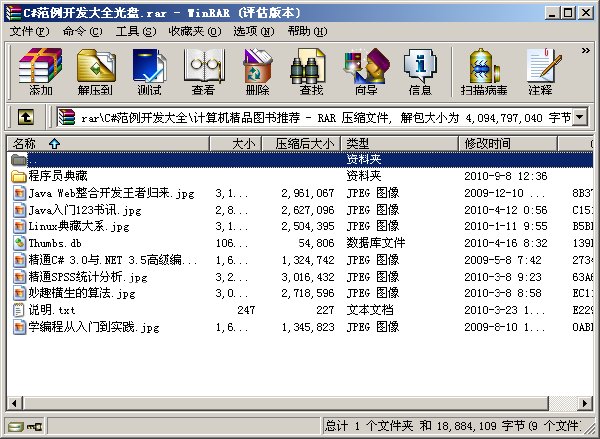Click the WinRAR title bar app icon

tap(13, 13)
